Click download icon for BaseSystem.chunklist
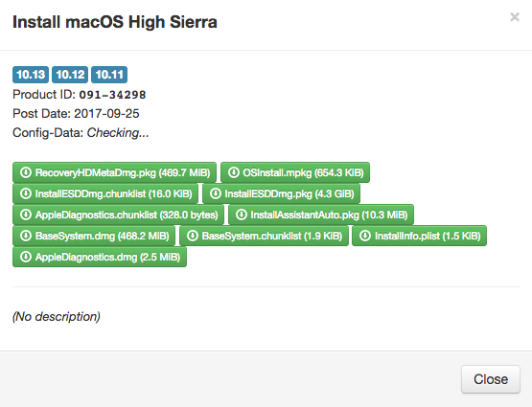Screen dimensions: 532x407 click(193, 236)
